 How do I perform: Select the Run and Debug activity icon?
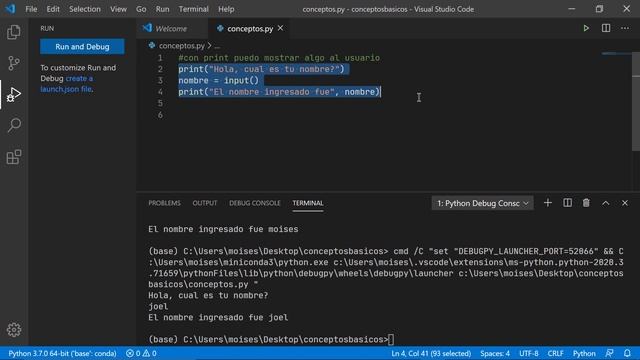click(14, 94)
